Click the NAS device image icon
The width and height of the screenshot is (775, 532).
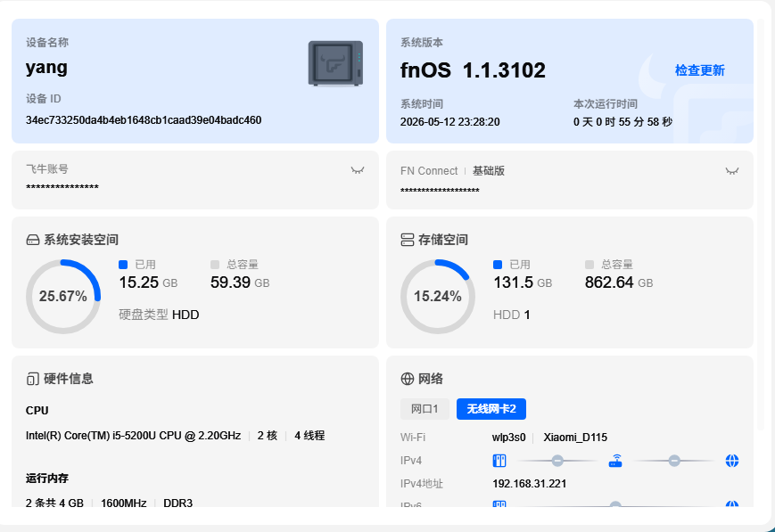[335, 64]
